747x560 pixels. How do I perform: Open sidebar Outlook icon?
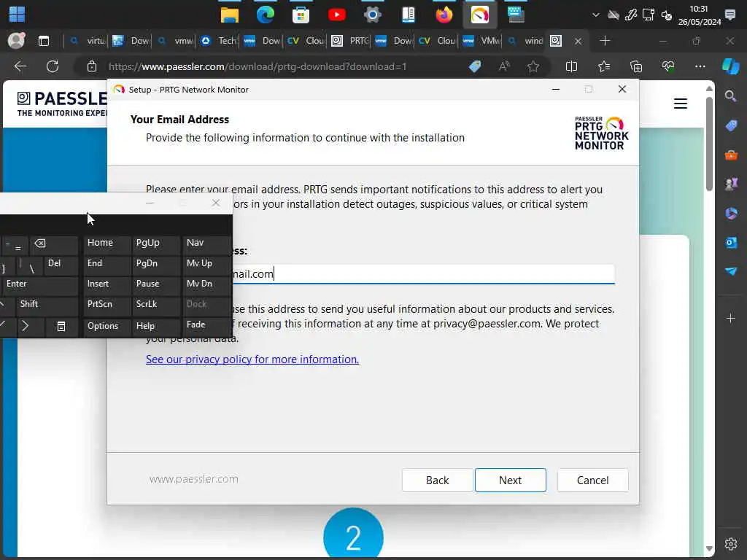tap(731, 242)
